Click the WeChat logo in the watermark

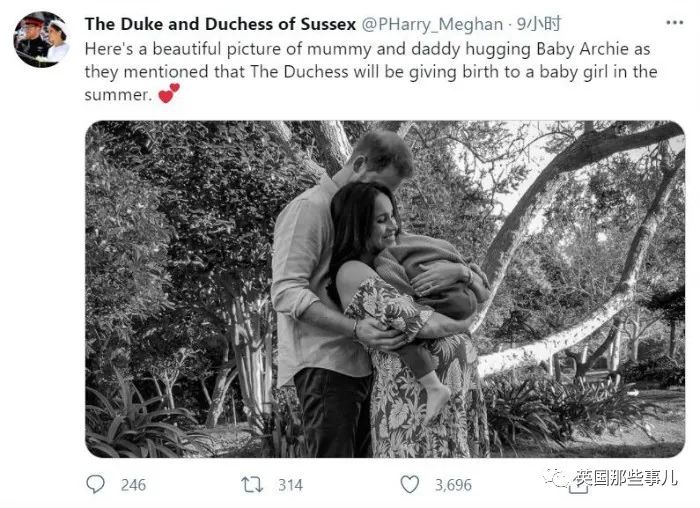[556, 479]
